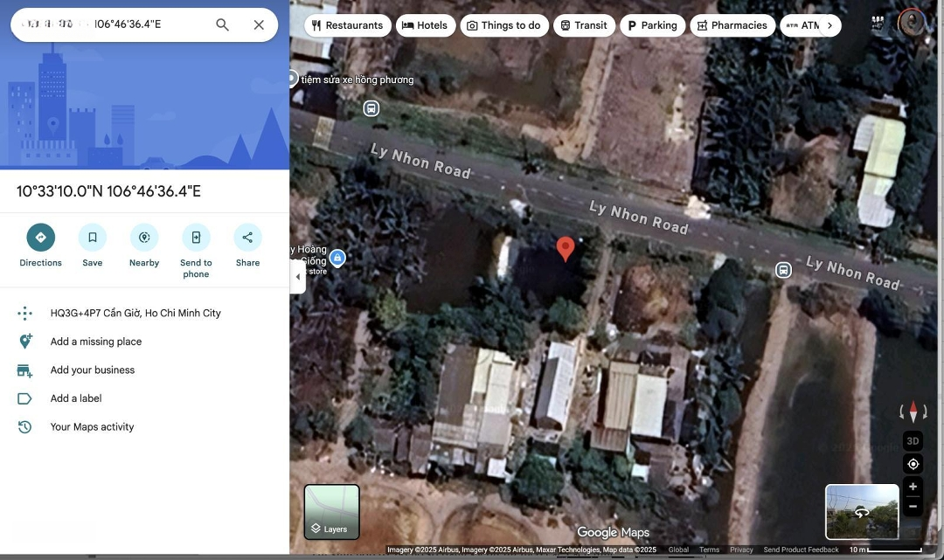Send this location to phone

pyautogui.click(x=196, y=238)
